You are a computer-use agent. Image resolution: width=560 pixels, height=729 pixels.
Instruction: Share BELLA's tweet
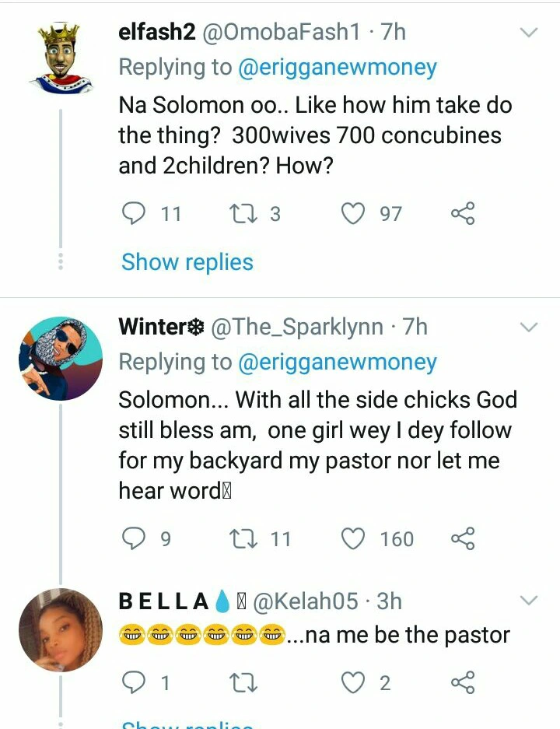click(x=463, y=683)
